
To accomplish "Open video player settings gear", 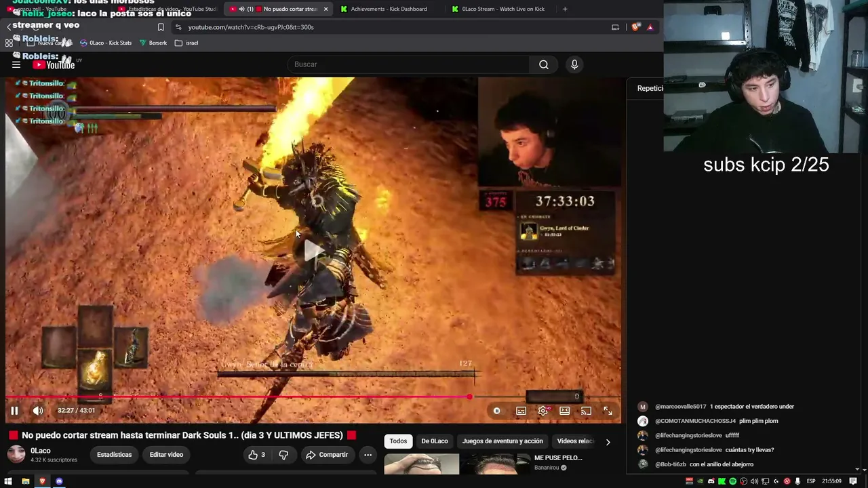I will coord(542,411).
